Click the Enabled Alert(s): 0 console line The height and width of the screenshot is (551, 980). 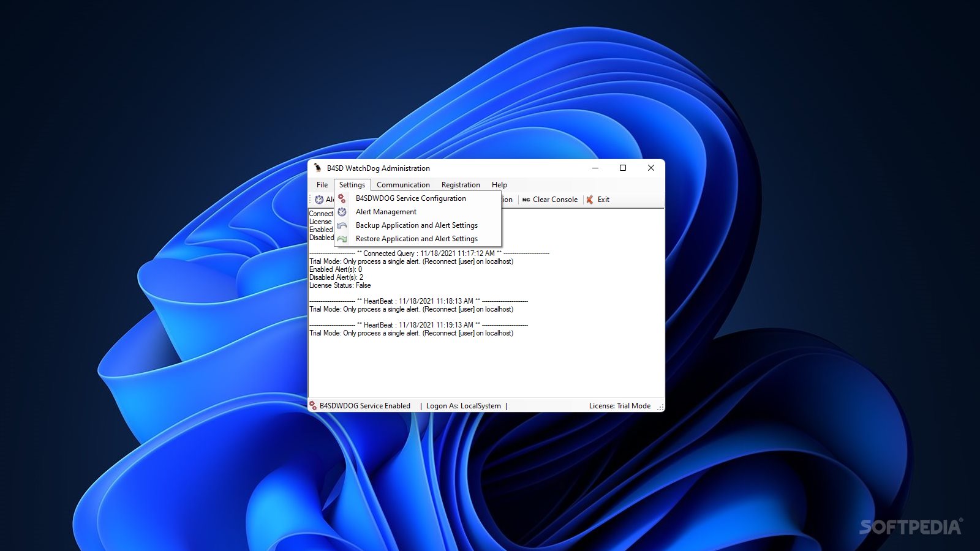pyautogui.click(x=336, y=269)
